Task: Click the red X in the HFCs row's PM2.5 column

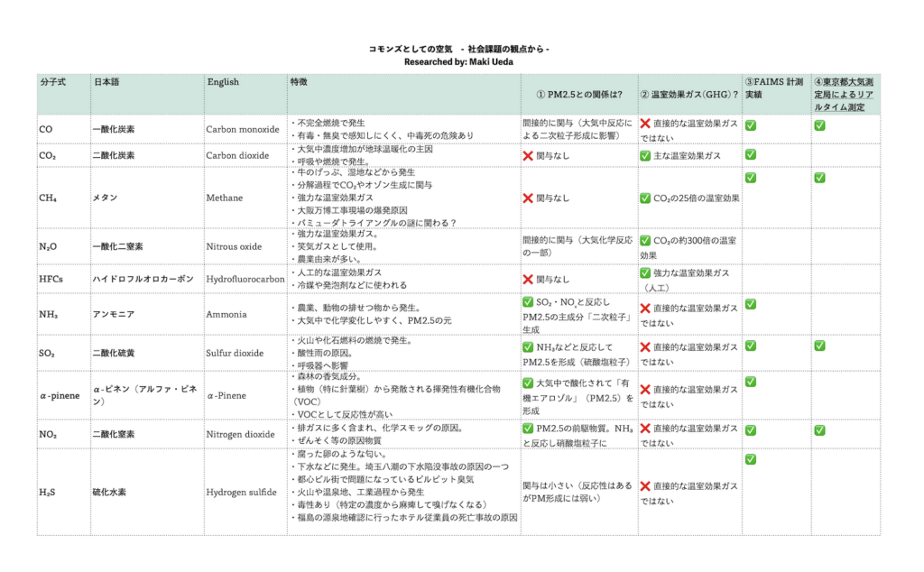Action: point(528,280)
